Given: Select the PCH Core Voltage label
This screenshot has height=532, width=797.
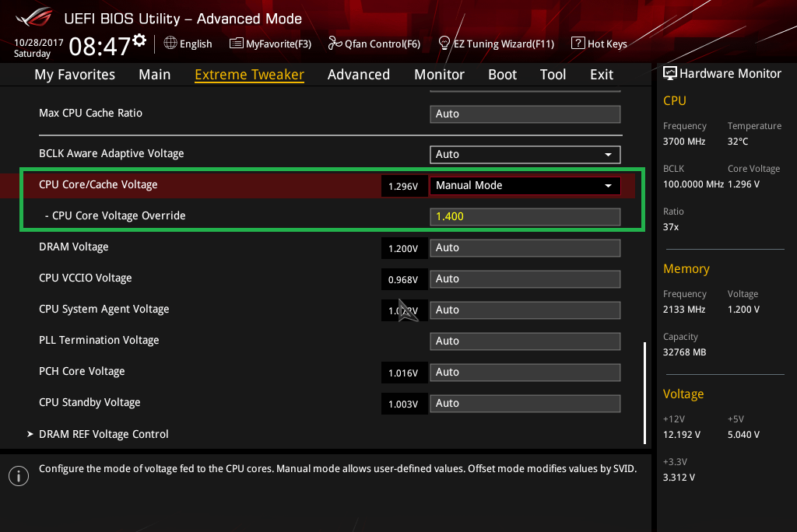Looking at the screenshot, I should coord(82,372).
